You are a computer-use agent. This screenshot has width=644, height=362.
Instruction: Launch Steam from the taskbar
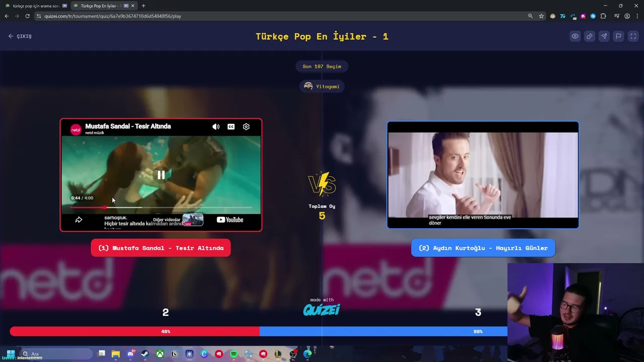(x=145, y=354)
